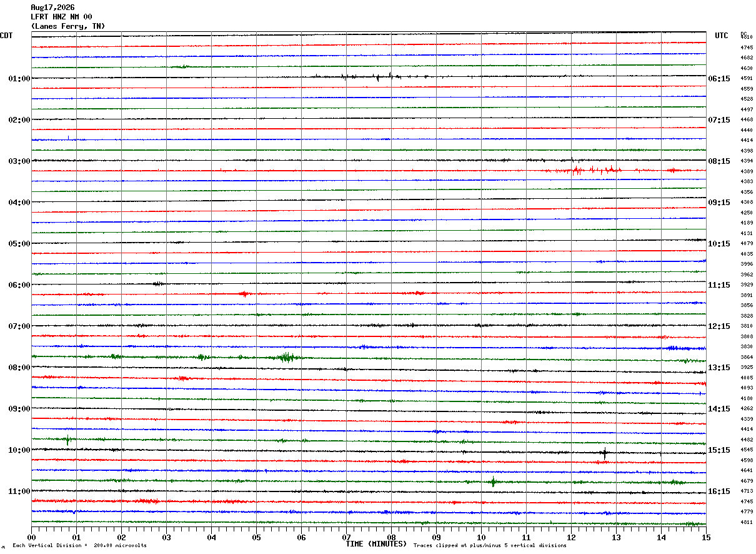Click the TIME (MINUTES) axis label
The height and width of the screenshot is (554, 756).
[376, 544]
